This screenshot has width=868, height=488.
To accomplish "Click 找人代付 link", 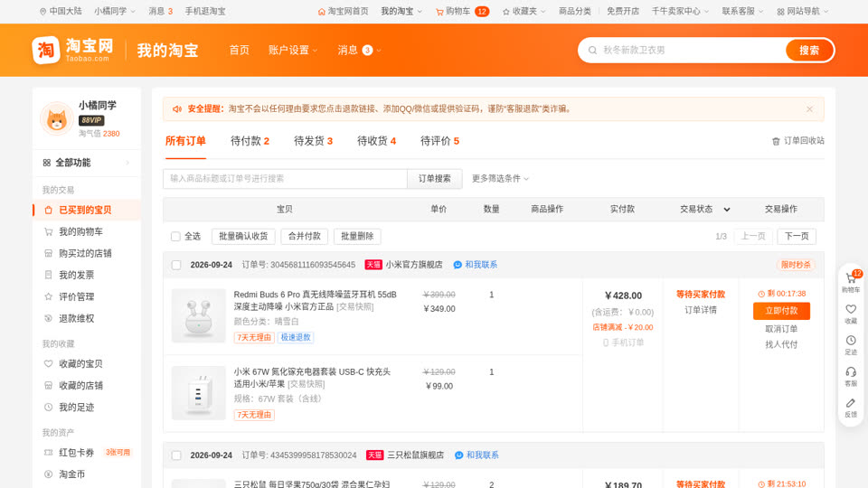I will (x=781, y=344).
